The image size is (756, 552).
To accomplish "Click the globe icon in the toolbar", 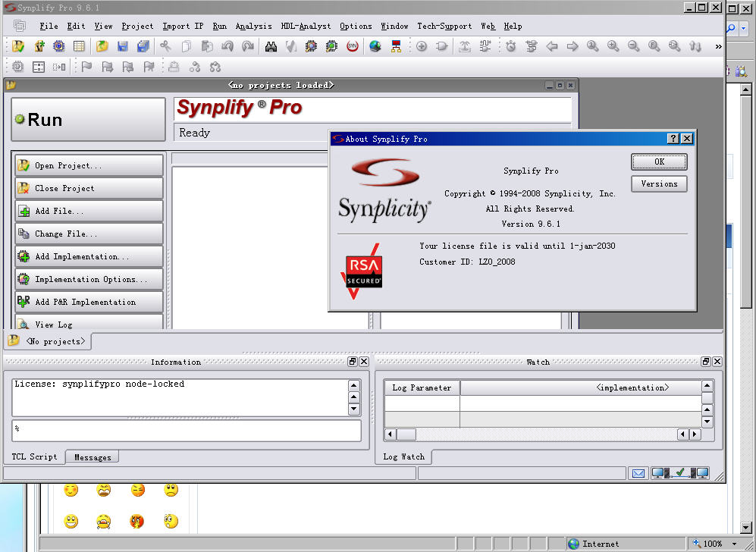I will coord(375,46).
